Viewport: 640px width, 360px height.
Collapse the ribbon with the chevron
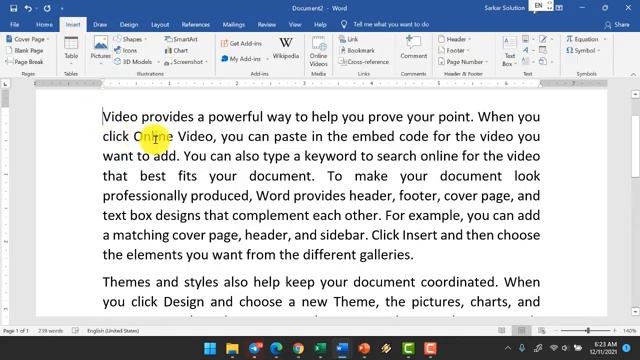coord(633,74)
